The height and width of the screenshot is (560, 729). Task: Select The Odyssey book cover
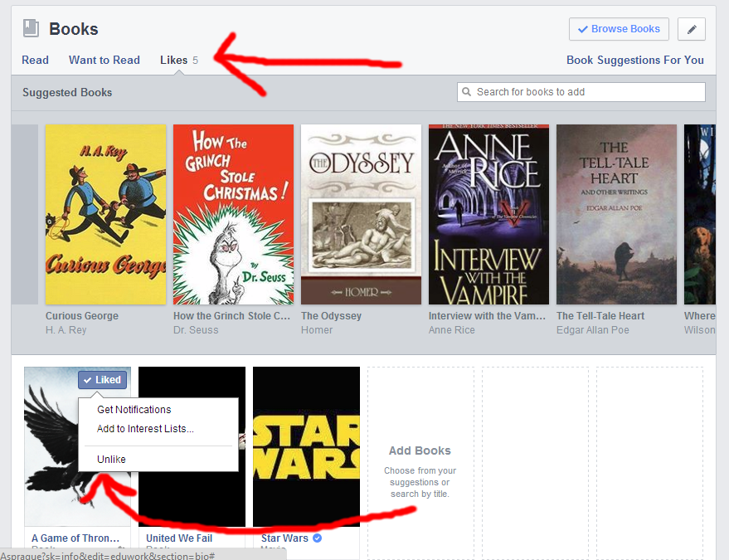point(362,214)
